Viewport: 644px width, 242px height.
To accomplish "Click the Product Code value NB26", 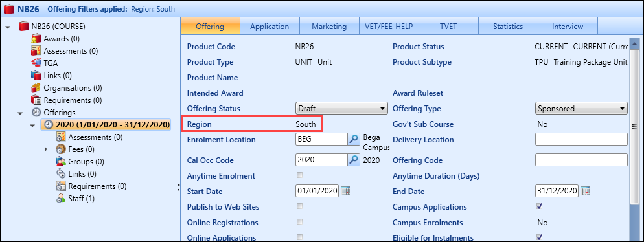I will [x=305, y=47].
